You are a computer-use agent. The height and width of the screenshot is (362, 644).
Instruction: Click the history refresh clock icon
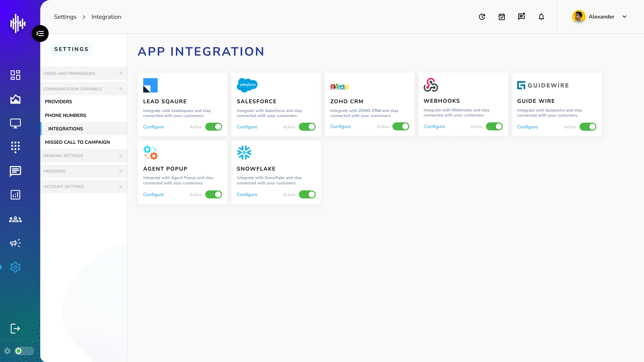(482, 17)
